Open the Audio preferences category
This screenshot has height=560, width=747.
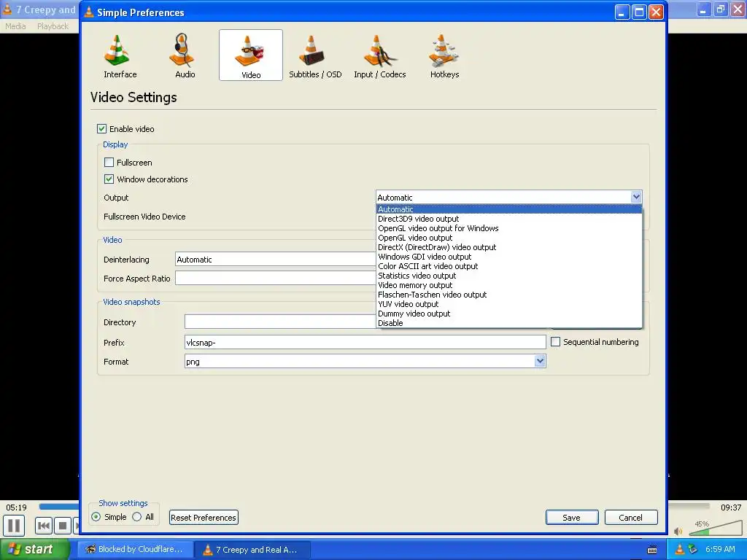click(185, 55)
